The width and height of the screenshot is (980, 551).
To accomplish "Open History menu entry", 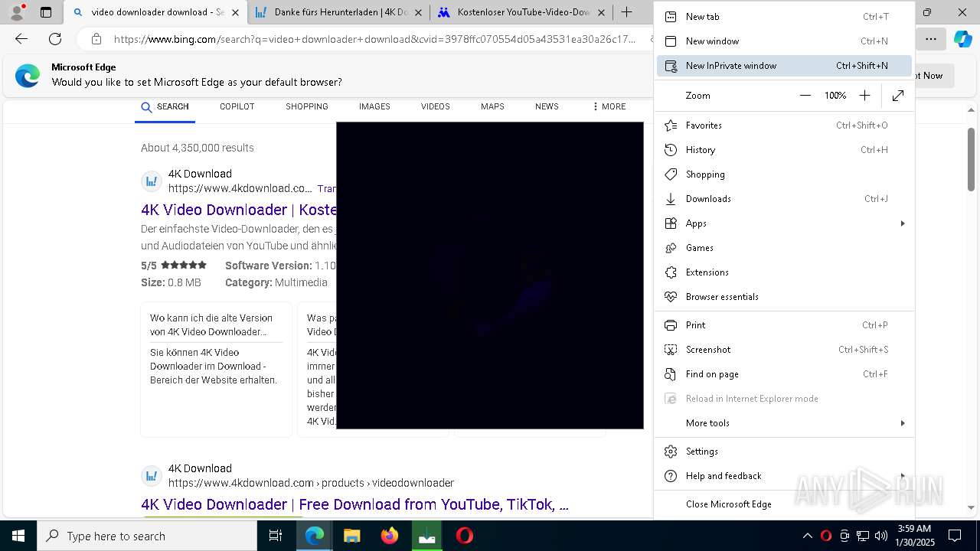I will (784, 150).
